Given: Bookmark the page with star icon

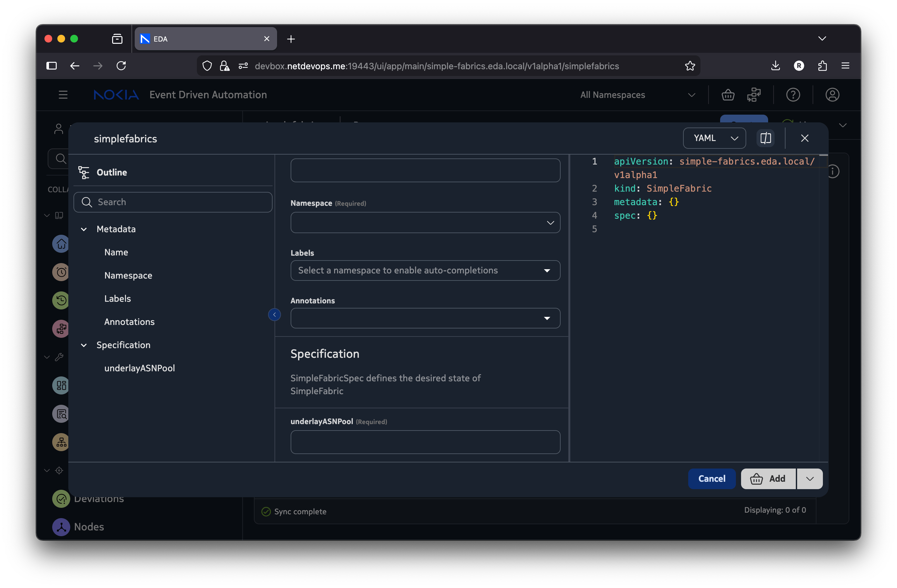Looking at the screenshot, I should point(690,66).
